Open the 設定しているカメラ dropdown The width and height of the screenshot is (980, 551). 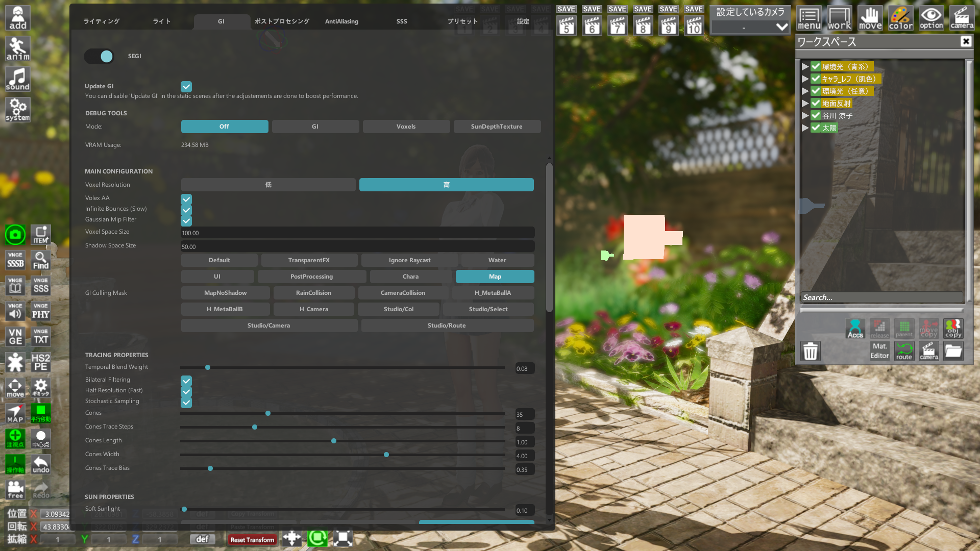tap(750, 27)
